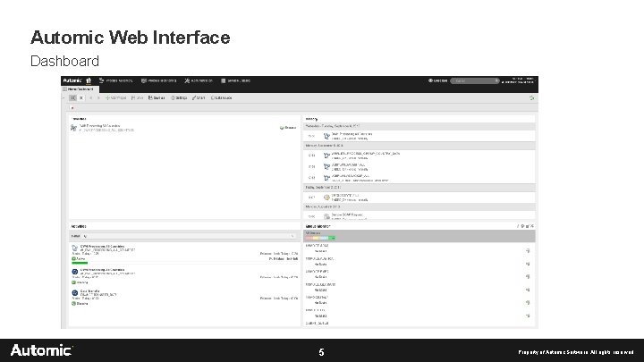This screenshot has width=644, height=362.
Task: Click the search icon in the Activities filter
Action: tap(292, 236)
